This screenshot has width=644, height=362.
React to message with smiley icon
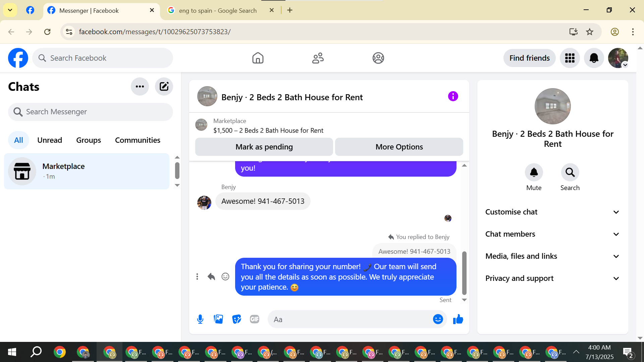[225, 277]
